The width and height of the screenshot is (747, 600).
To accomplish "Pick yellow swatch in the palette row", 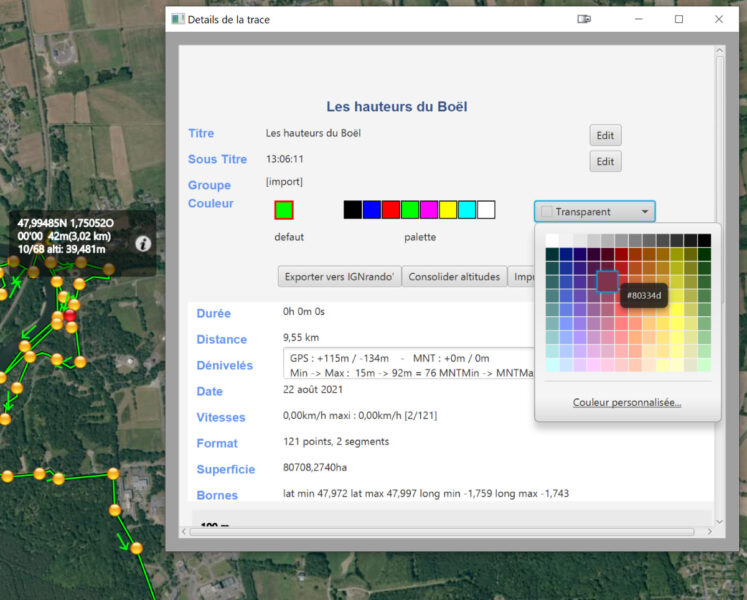I will click(x=448, y=210).
